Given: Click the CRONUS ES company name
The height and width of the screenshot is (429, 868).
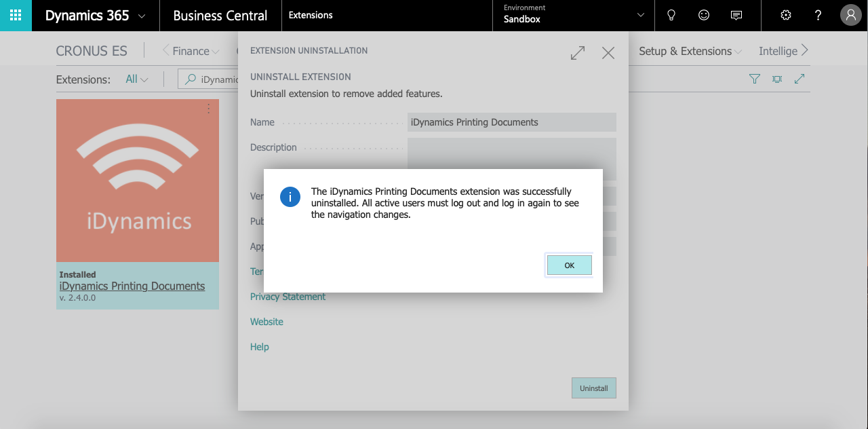Looking at the screenshot, I should click(92, 51).
